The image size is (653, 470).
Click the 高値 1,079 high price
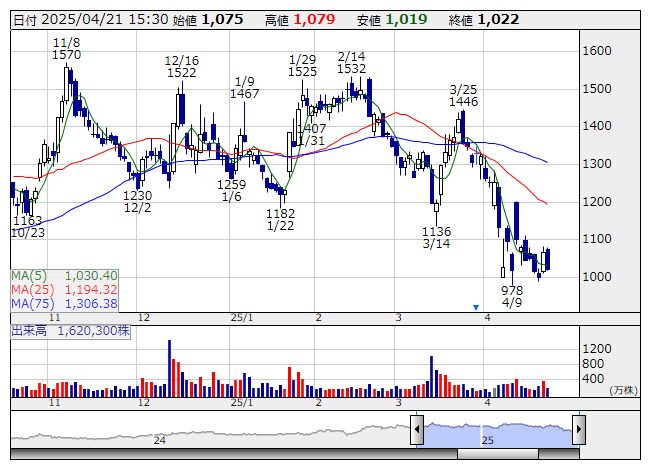300,20
